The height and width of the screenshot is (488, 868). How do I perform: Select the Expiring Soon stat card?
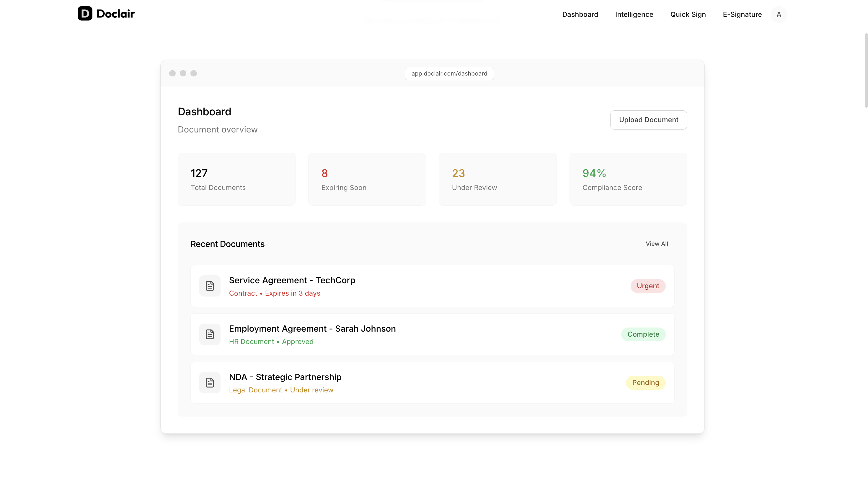tap(367, 179)
